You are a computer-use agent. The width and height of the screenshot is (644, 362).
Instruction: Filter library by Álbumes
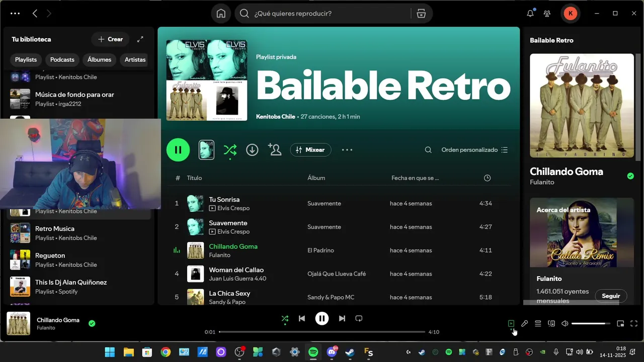pos(99,59)
